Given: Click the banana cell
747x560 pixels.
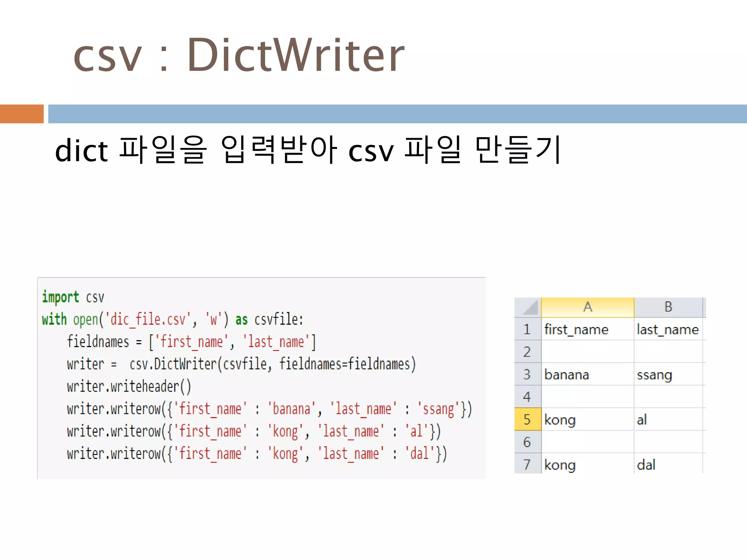Looking at the screenshot, I should [x=566, y=375].
